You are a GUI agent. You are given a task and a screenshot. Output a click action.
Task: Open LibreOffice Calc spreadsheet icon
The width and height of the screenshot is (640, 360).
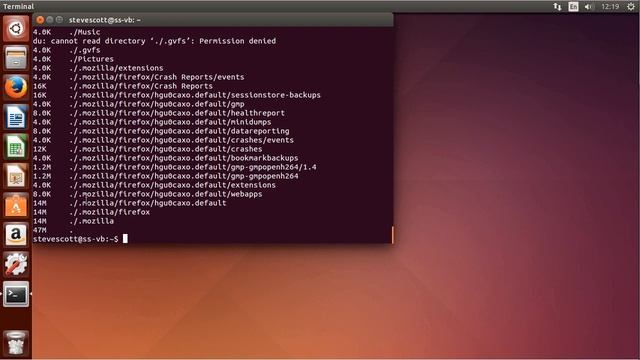point(16,146)
